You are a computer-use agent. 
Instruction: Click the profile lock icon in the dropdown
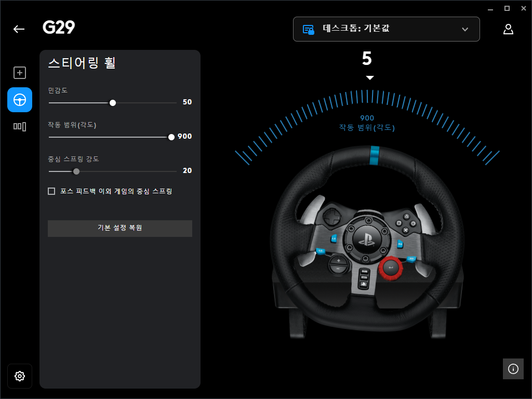coord(308,30)
